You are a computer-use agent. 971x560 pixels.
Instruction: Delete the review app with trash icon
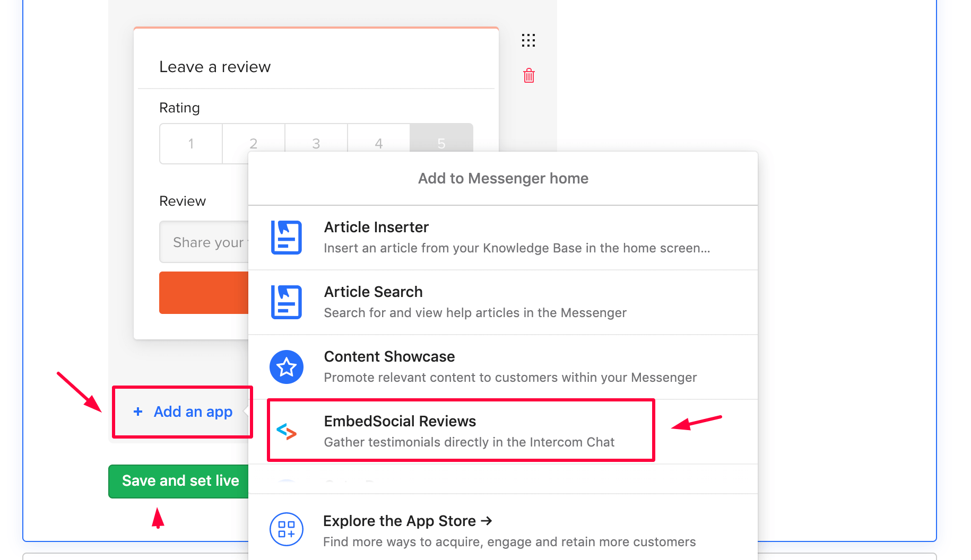click(528, 75)
